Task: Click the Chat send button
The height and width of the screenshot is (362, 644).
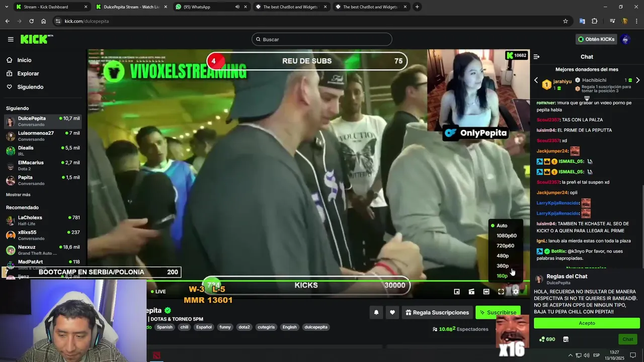Action: click(627, 339)
